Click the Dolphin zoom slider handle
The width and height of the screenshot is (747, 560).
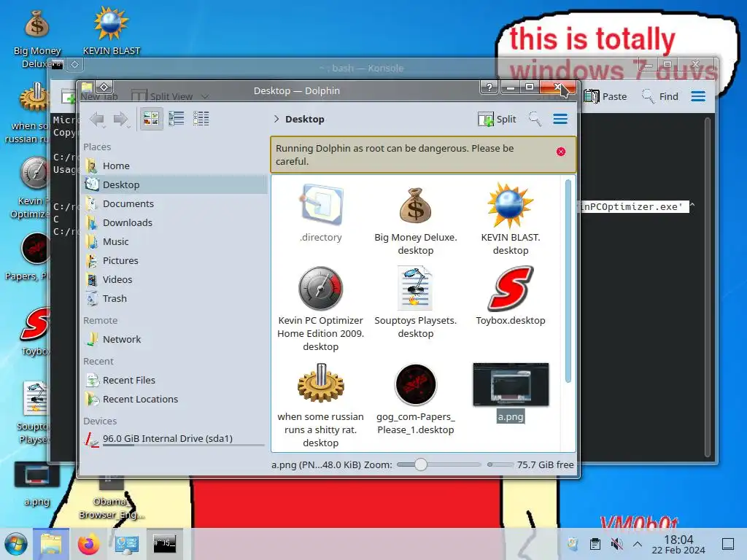point(420,464)
